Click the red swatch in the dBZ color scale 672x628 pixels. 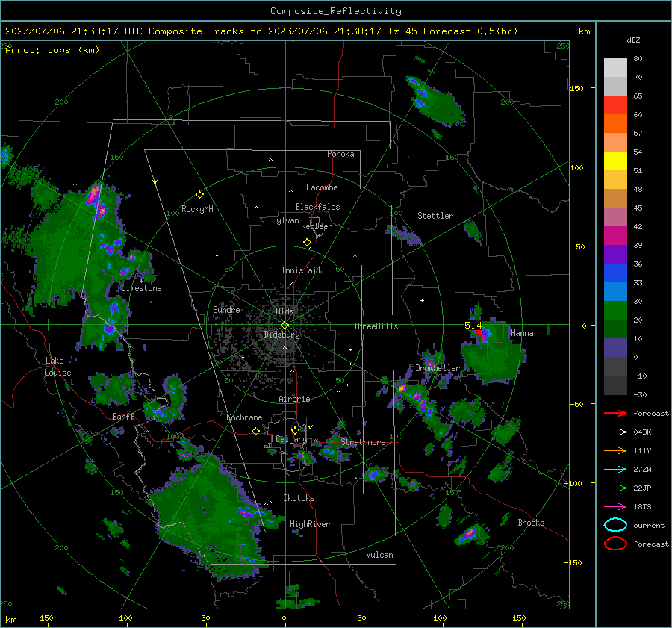615,105
